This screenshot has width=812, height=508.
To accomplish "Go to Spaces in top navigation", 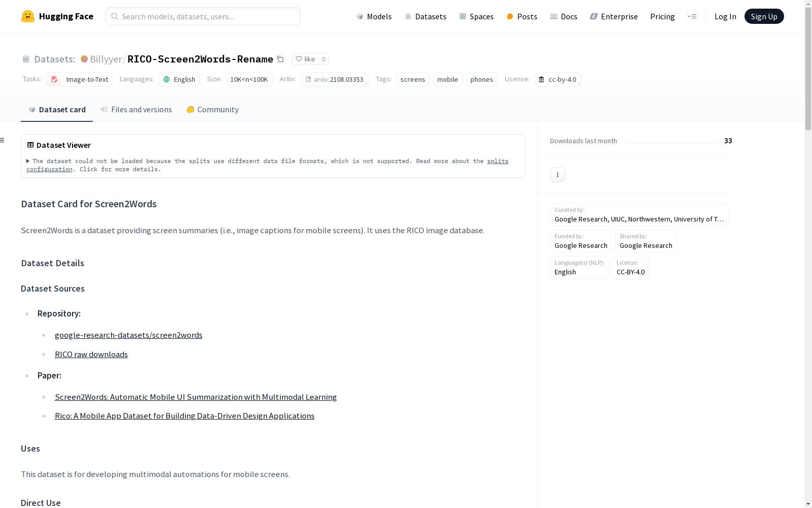I will pyautogui.click(x=477, y=16).
